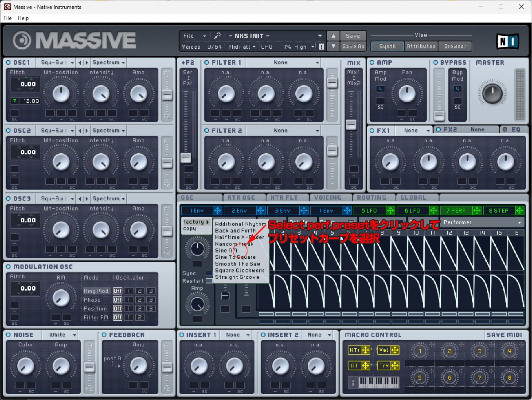Open the Insert 1 type dropdown
This screenshot has width=532, height=400.
236,335
